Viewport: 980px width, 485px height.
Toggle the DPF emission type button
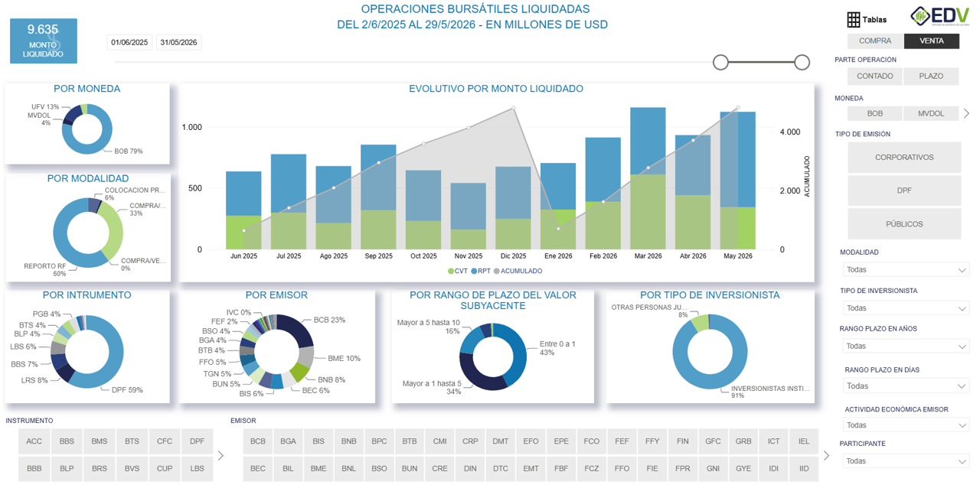coord(904,190)
